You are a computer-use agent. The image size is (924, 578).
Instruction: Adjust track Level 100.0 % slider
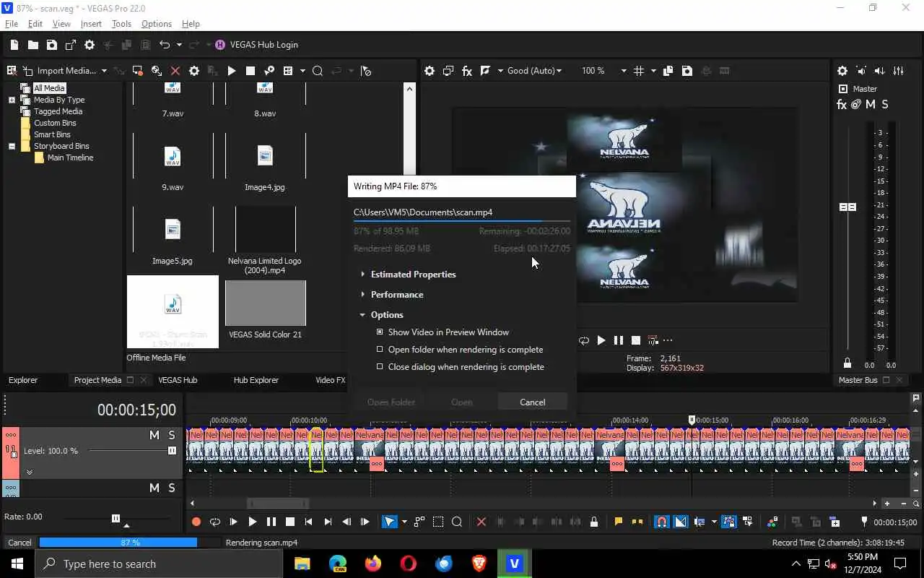(172, 451)
